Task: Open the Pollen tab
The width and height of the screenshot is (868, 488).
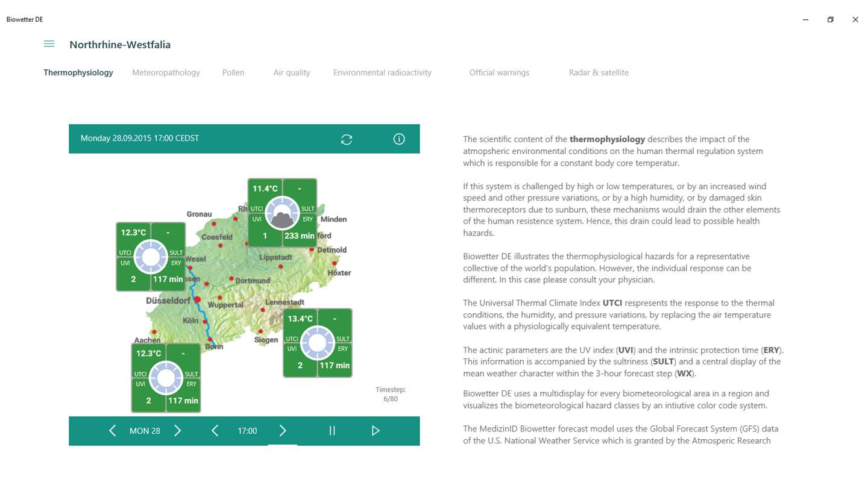Action: [233, 72]
